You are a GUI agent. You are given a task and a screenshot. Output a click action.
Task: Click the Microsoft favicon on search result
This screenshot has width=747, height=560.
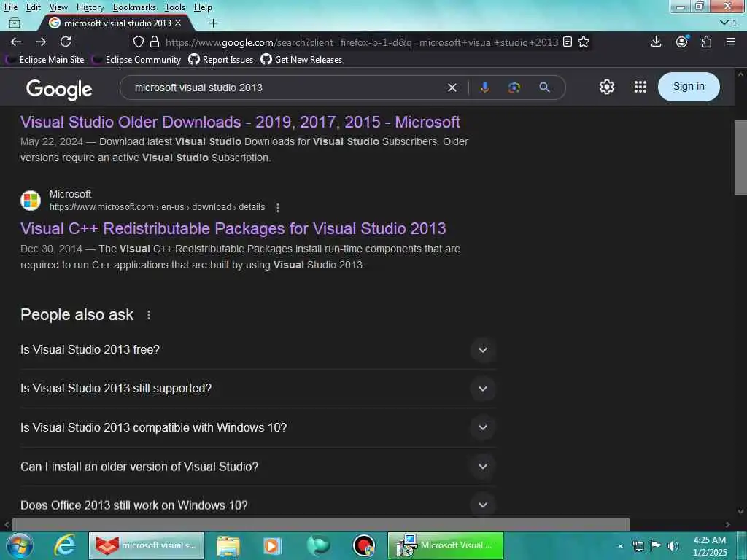click(x=31, y=201)
